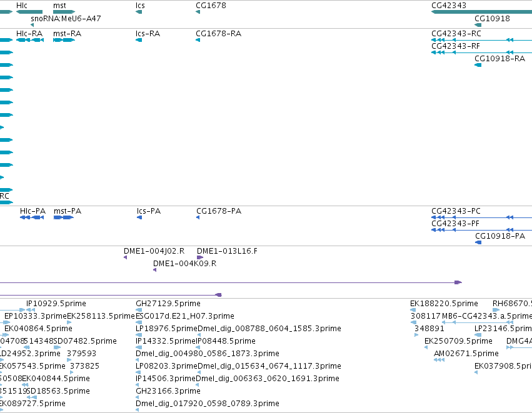Screen dimensions: 532x413
Task: Click the LP08203.3prime label
Action: [x=166, y=366]
